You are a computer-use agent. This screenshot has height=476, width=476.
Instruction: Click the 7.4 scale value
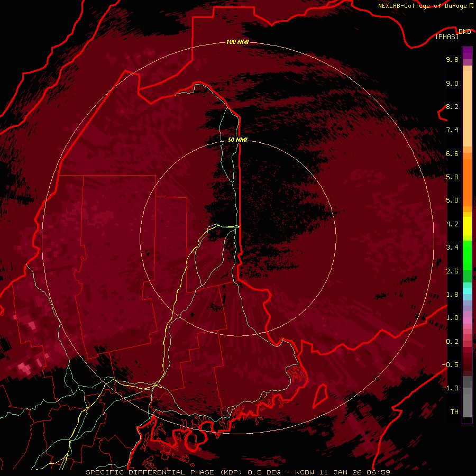[x=452, y=130]
